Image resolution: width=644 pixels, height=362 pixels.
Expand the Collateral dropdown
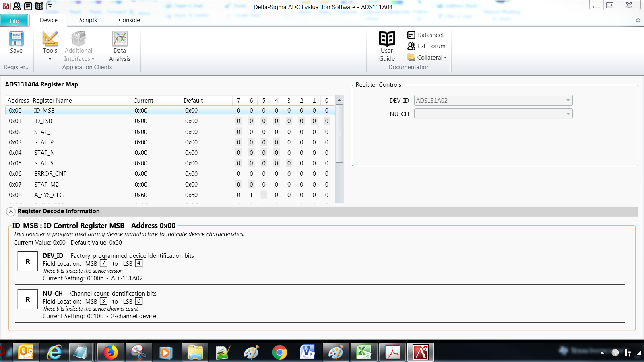click(427, 58)
